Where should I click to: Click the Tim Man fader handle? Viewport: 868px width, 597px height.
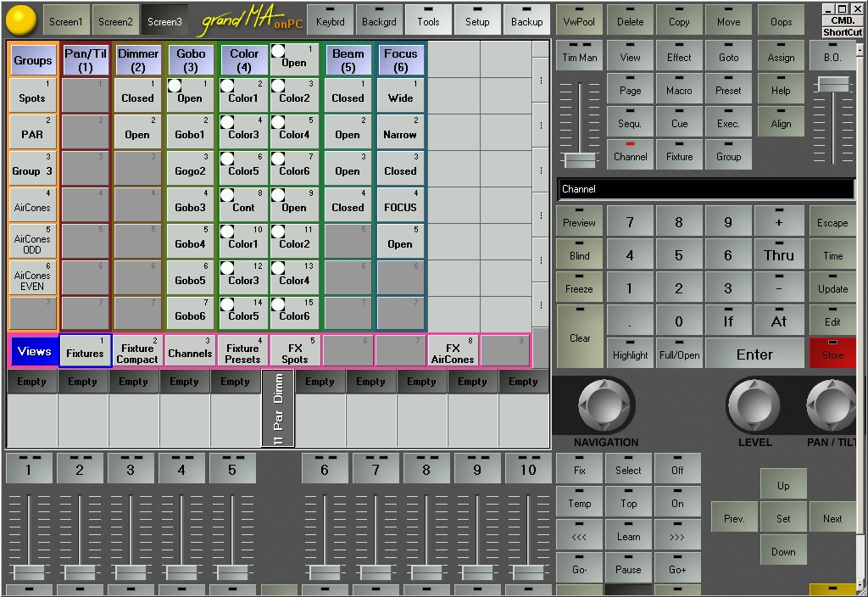tap(580, 160)
